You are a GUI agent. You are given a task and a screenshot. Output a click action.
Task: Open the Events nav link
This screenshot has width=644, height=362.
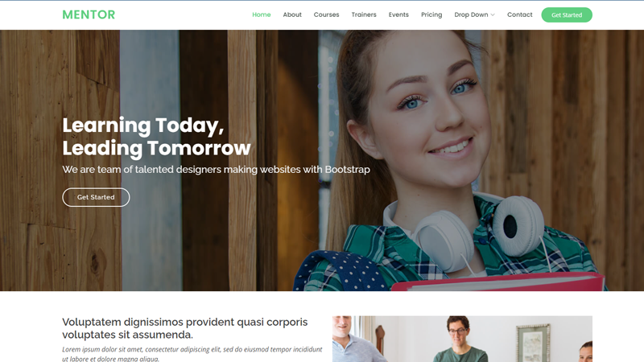click(x=398, y=14)
